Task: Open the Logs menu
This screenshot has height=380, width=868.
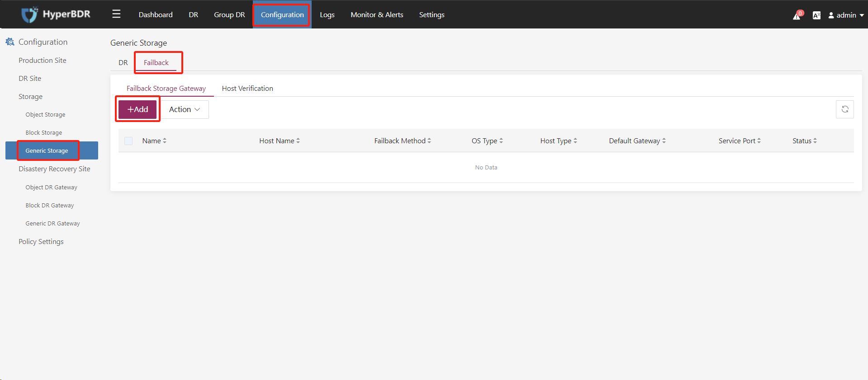Action: [327, 14]
